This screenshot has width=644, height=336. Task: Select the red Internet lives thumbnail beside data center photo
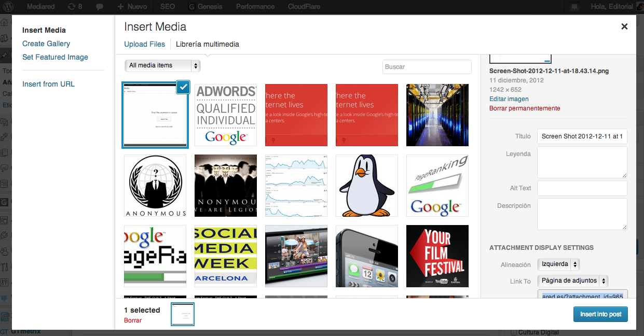[x=367, y=115]
